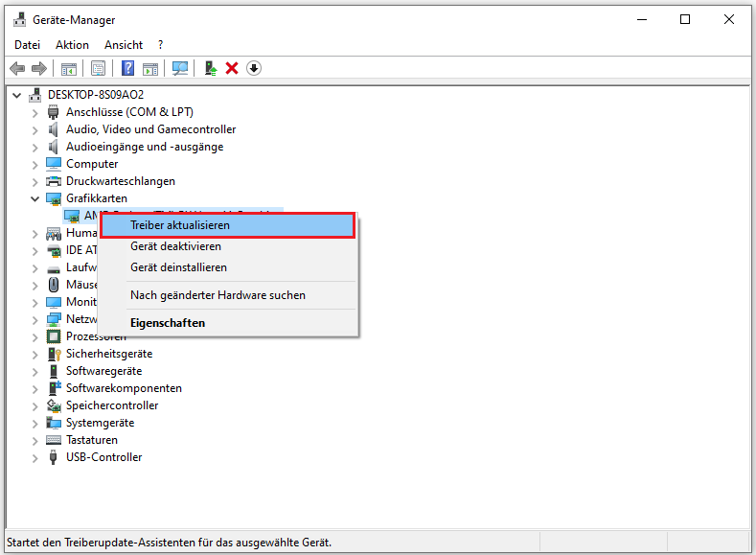Maximize the Geräte-Manager window

pyautogui.click(x=685, y=20)
